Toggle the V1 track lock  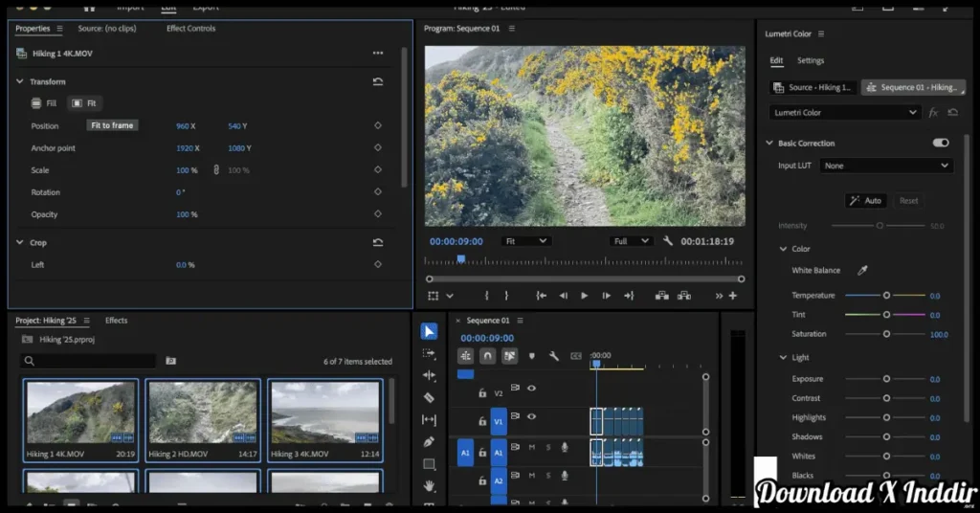(x=482, y=422)
